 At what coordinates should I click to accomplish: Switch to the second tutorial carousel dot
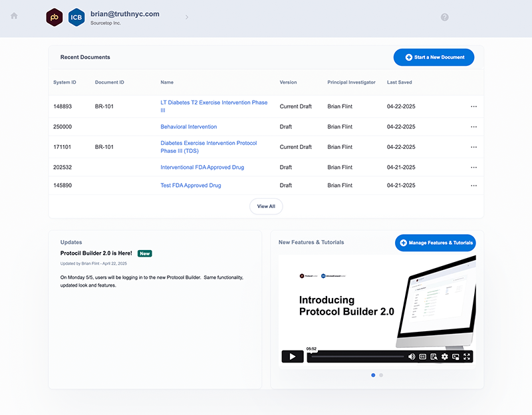pyautogui.click(x=381, y=375)
